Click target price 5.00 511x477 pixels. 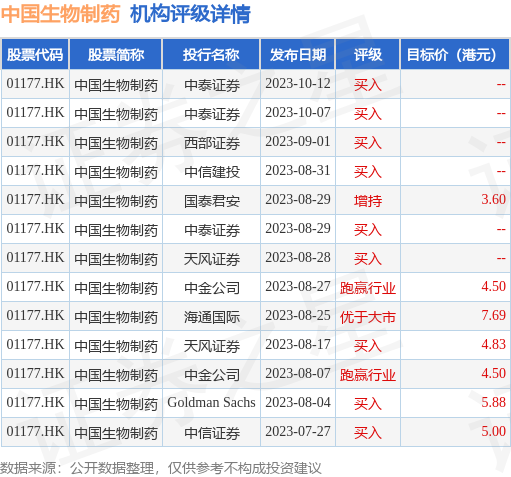(493, 432)
